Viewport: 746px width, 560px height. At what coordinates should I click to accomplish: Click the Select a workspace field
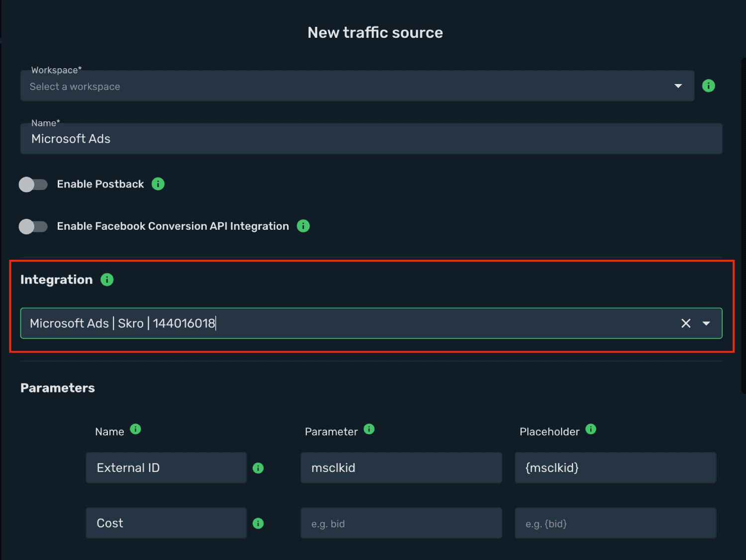(x=357, y=86)
